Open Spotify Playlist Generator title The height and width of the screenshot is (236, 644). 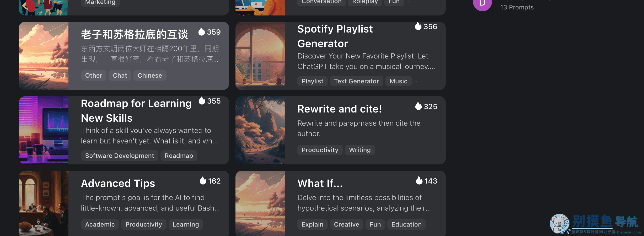[x=335, y=36]
